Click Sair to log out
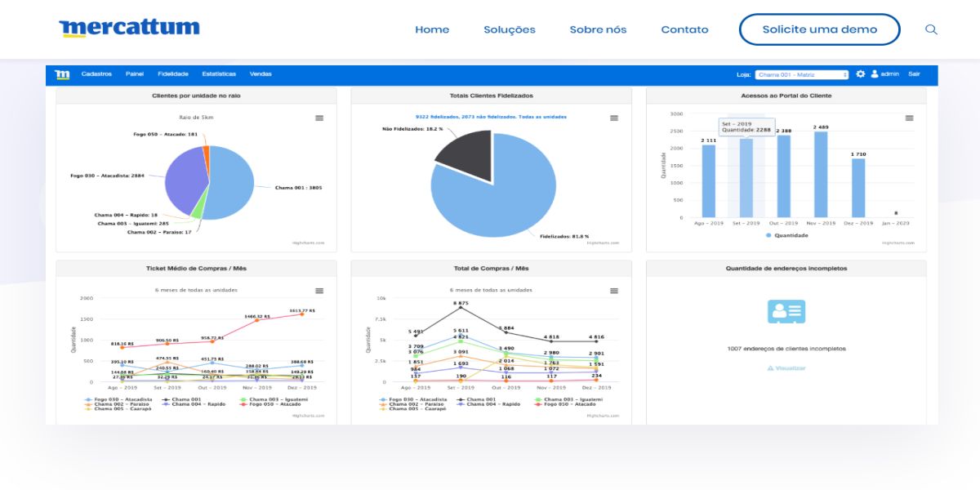Screen dimensions: 980x490 coord(913,73)
